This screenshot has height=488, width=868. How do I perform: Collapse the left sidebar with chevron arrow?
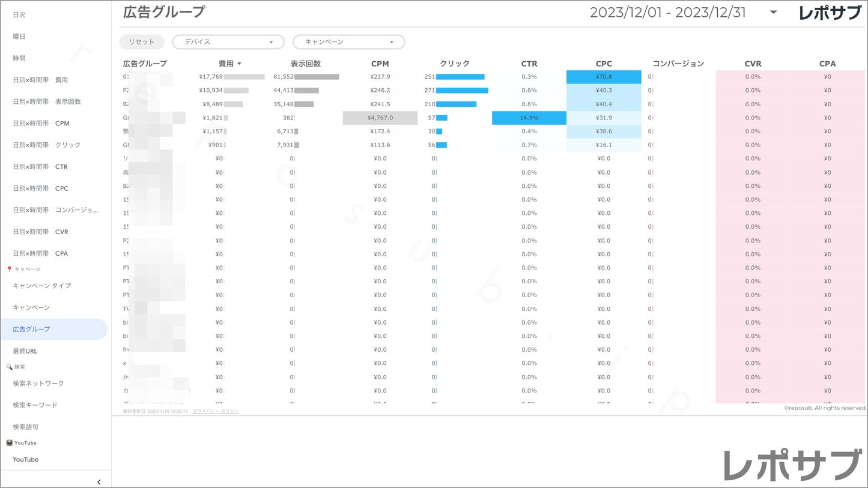[99, 482]
